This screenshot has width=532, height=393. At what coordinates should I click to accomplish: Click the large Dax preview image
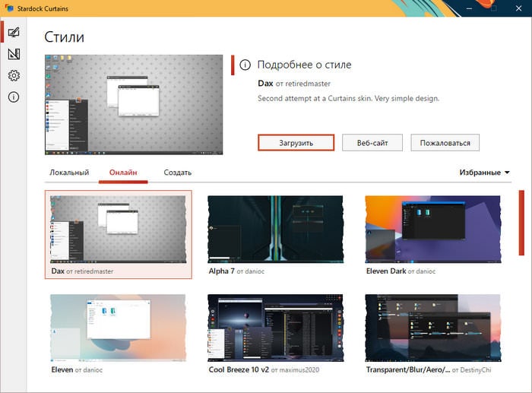pyautogui.click(x=134, y=105)
